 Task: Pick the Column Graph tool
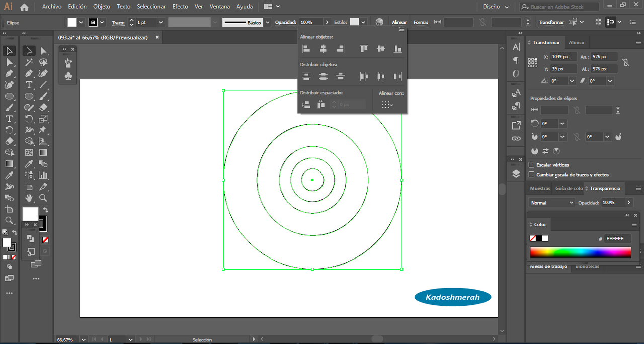(x=44, y=175)
